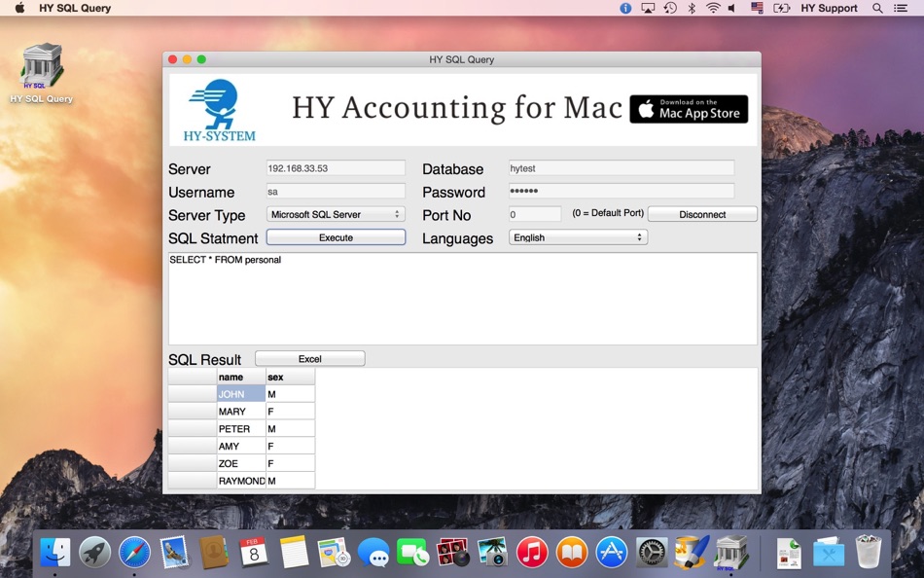Open iBooks from the Dock

point(572,553)
